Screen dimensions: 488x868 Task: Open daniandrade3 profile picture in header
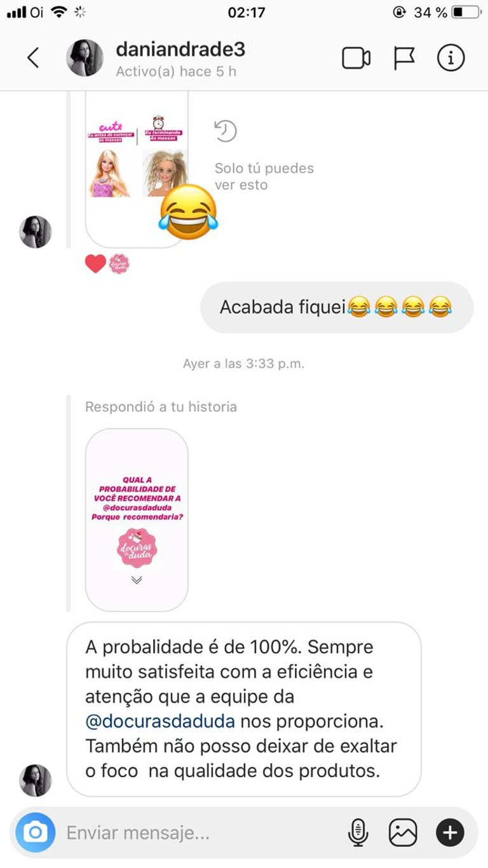(85, 58)
